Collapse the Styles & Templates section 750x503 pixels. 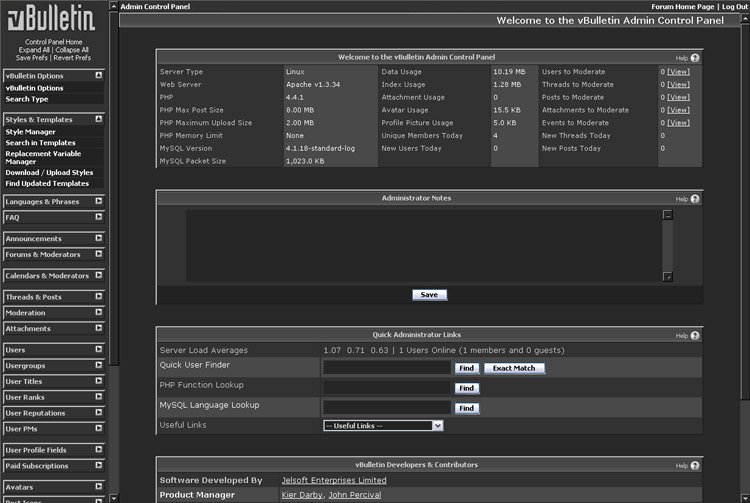[99, 119]
